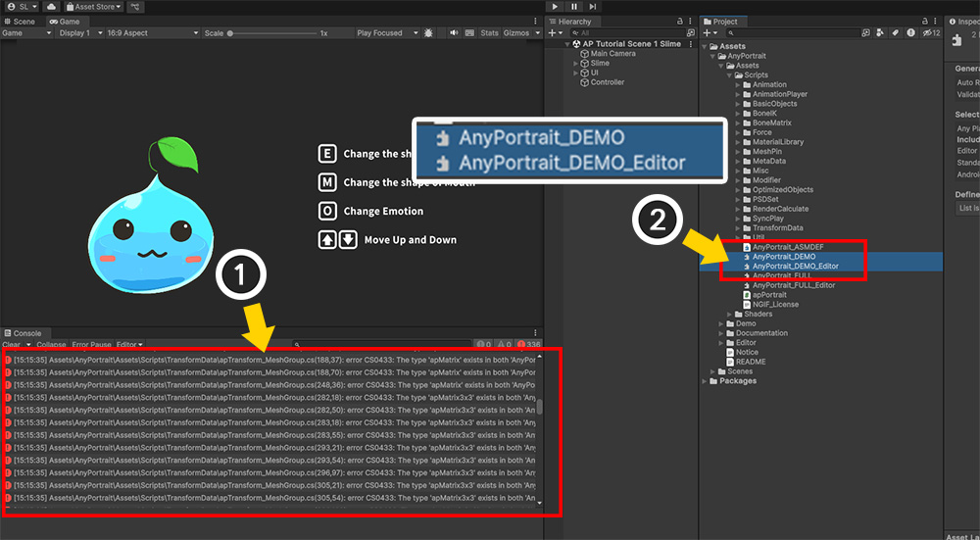Toggle the frame debugger bug icon
Viewport: 980px width, 540px height.
click(428, 33)
